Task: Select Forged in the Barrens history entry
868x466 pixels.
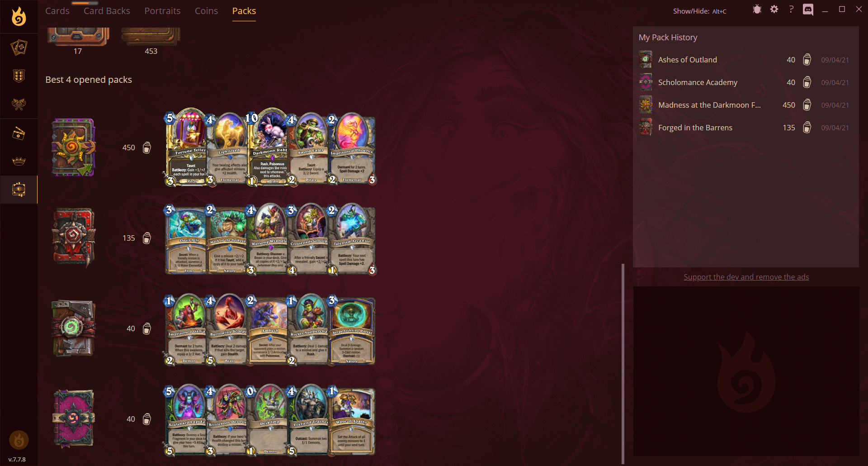Action: (x=745, y=128)
